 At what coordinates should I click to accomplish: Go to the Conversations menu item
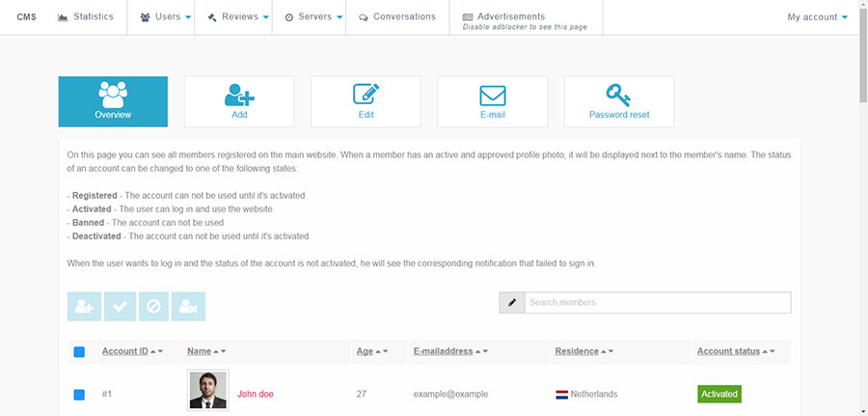coord(396,17)
